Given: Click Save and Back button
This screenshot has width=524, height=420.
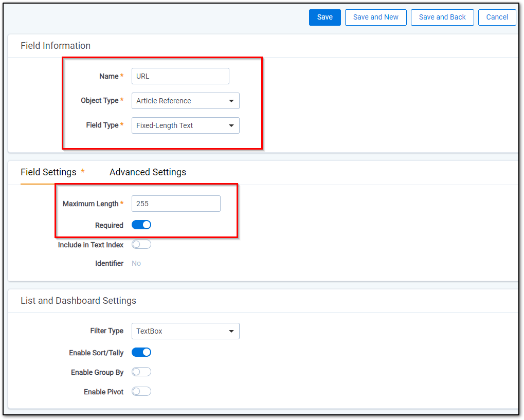Looking at the screenshot, I should (x=442, y=17).
